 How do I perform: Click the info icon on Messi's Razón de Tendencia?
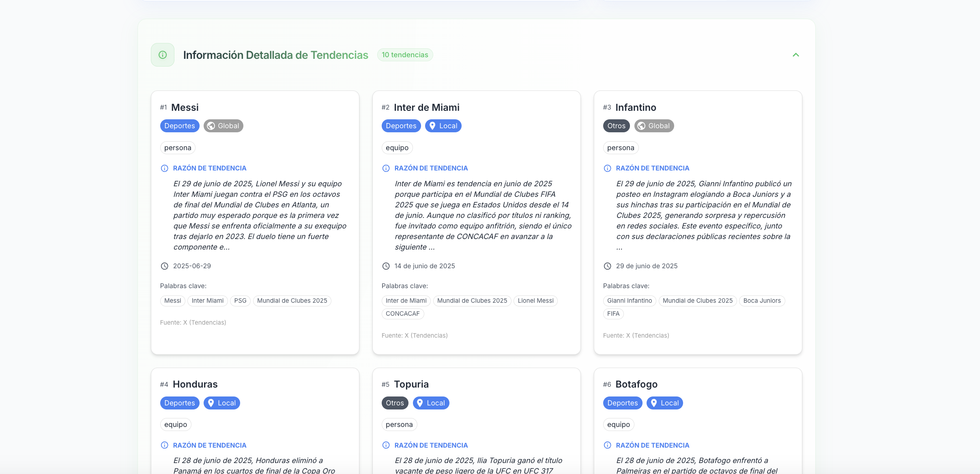(164, 168)
